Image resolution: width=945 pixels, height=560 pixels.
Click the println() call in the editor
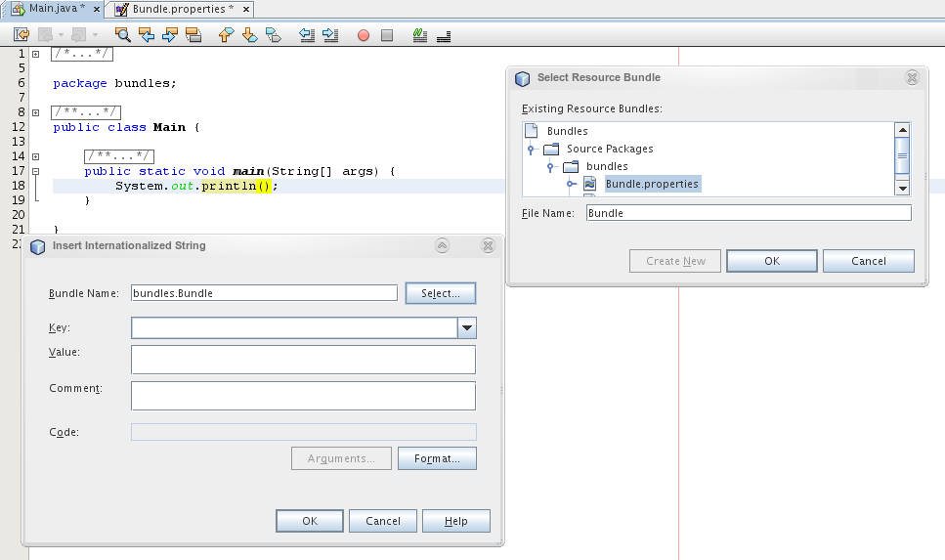pos(236,186)
